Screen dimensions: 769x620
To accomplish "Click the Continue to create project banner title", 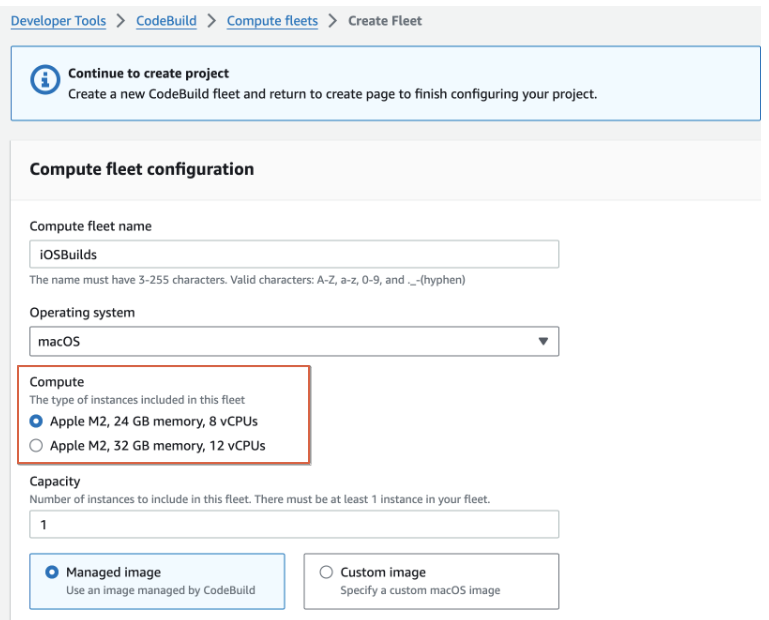I will 148,74.
